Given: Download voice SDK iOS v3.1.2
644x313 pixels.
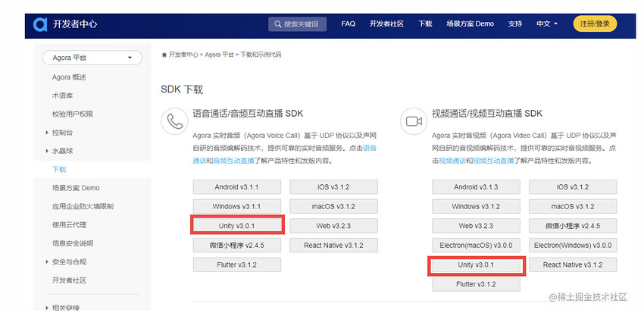Looking at the screenshot, I should [x=333, y=187].
